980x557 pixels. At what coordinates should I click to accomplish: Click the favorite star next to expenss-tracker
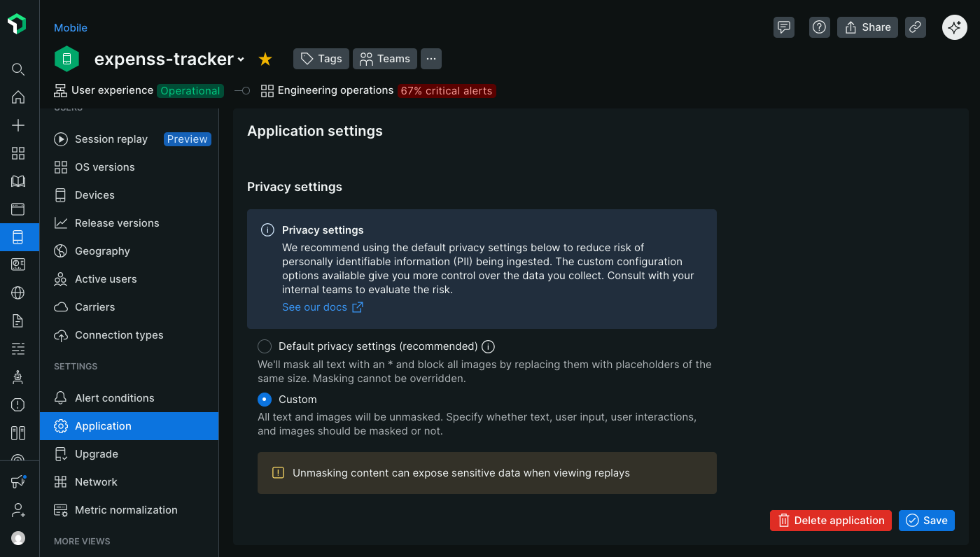265,59
